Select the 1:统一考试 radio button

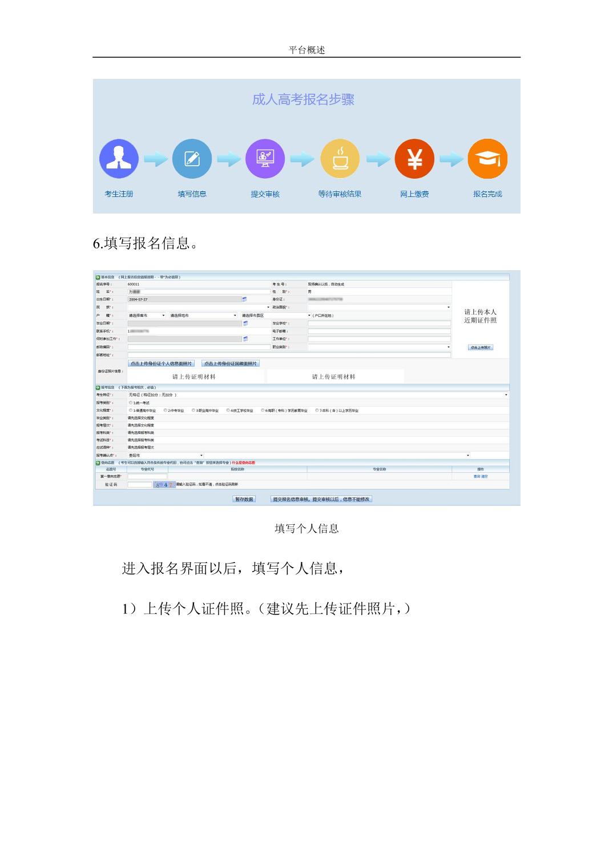tap(131, 403)
